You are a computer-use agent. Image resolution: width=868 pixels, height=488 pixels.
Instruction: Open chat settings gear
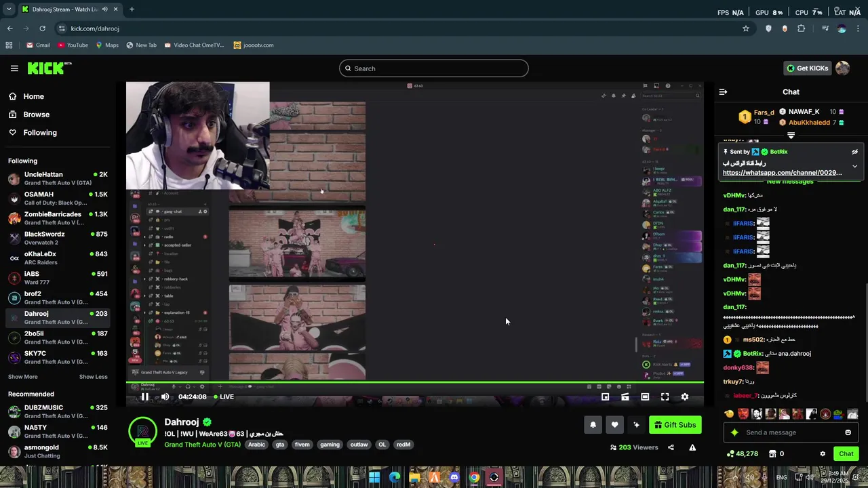823,453
